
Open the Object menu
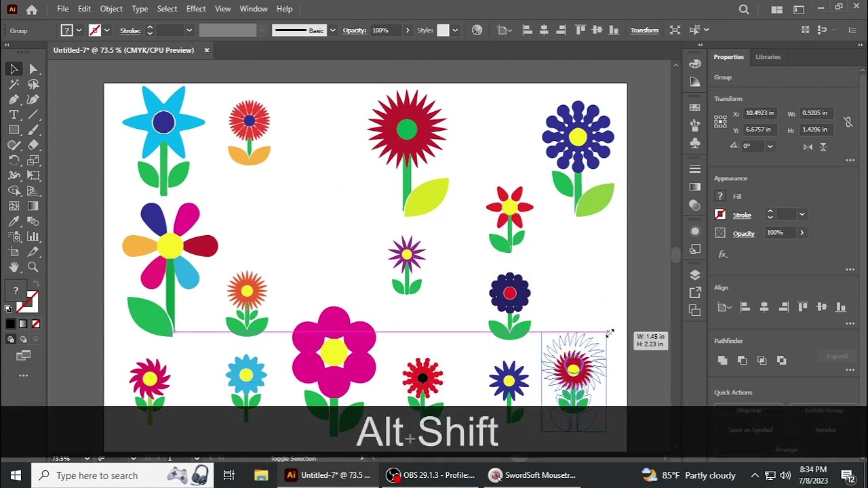[111, 9]
